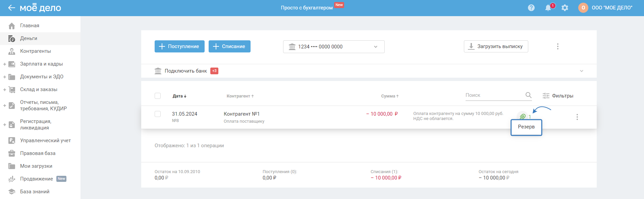
Task: Open the help question mark icon
Action: (531, 8)
